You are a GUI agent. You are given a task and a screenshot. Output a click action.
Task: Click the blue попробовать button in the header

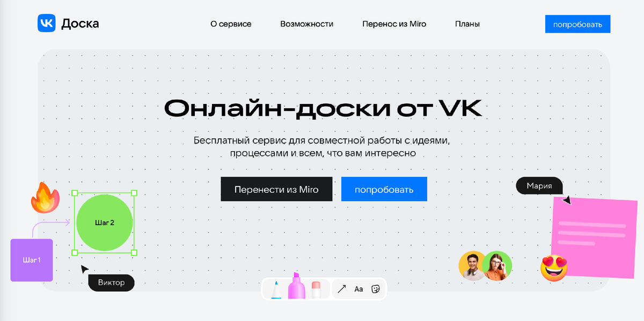(x=577, y=24)
